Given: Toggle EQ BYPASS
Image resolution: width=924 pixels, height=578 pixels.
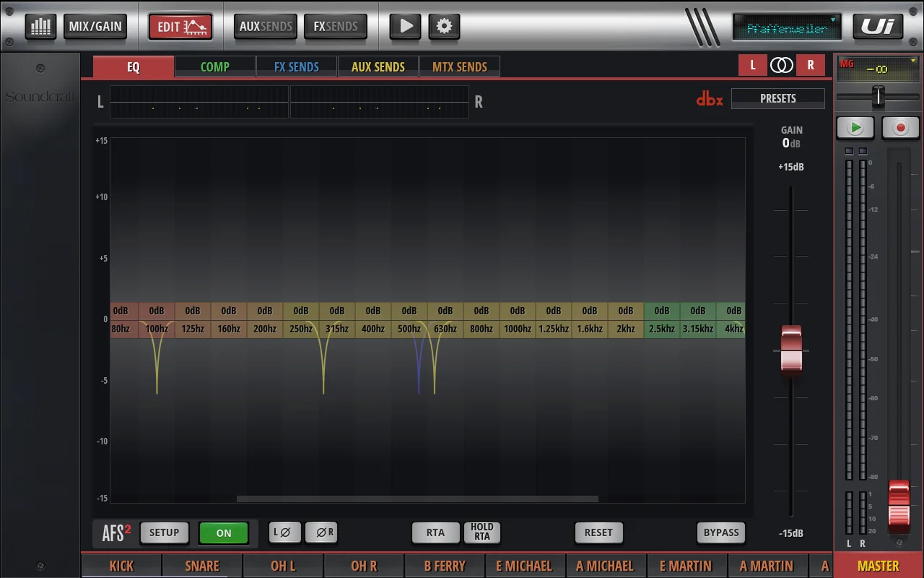Looking at the screenshot, I should pyautogui.click(x=720, y=532).
